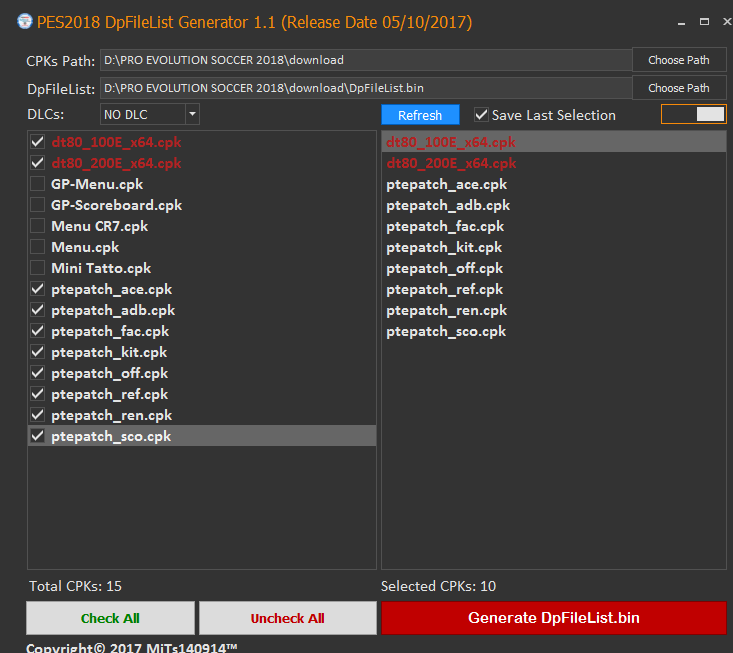Screen dimensions: 733x653
Task: Toggle the Save Last Selection checkbox
Action: tap(481, 115)
